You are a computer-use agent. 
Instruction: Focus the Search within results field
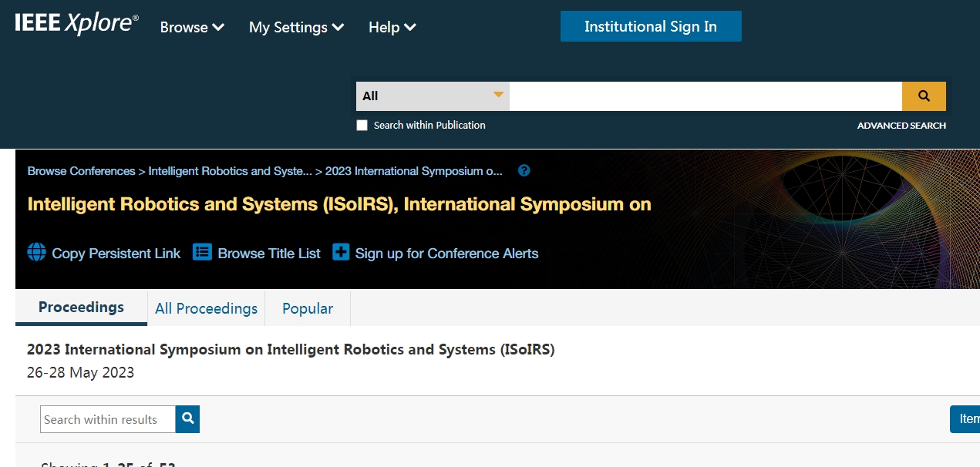pos(108,419)
